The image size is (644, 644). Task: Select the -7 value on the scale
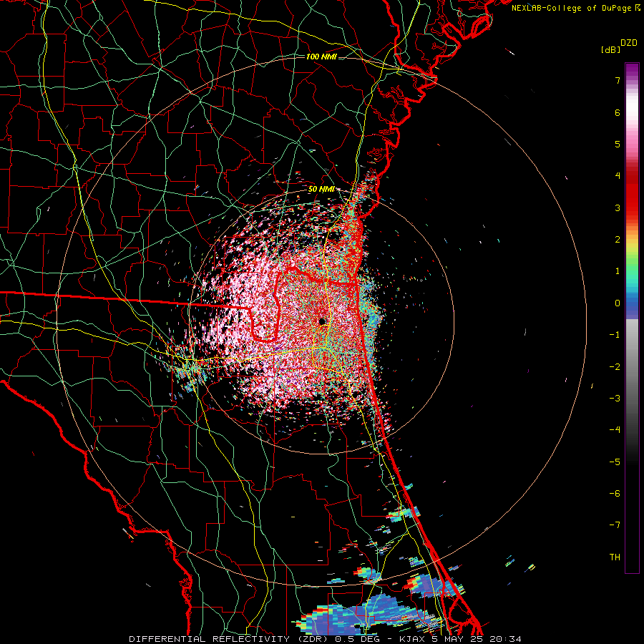point(615,525)
